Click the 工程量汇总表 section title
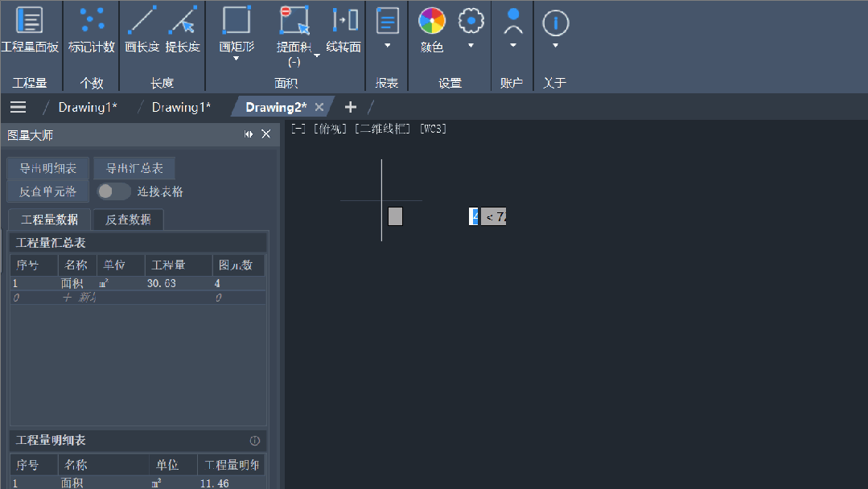The image size is (868, 489). tap(51, 243)
